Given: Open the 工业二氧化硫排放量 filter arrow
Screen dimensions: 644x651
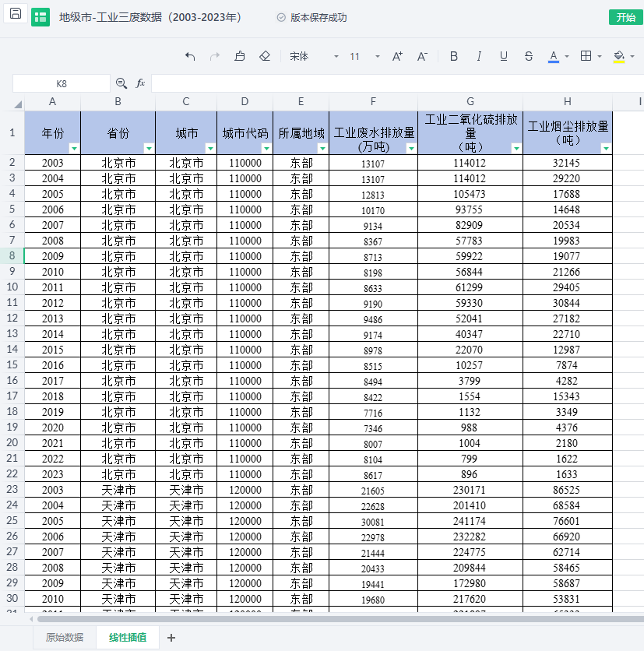Looking at the screenshot, I should click(x=516, y=148).
